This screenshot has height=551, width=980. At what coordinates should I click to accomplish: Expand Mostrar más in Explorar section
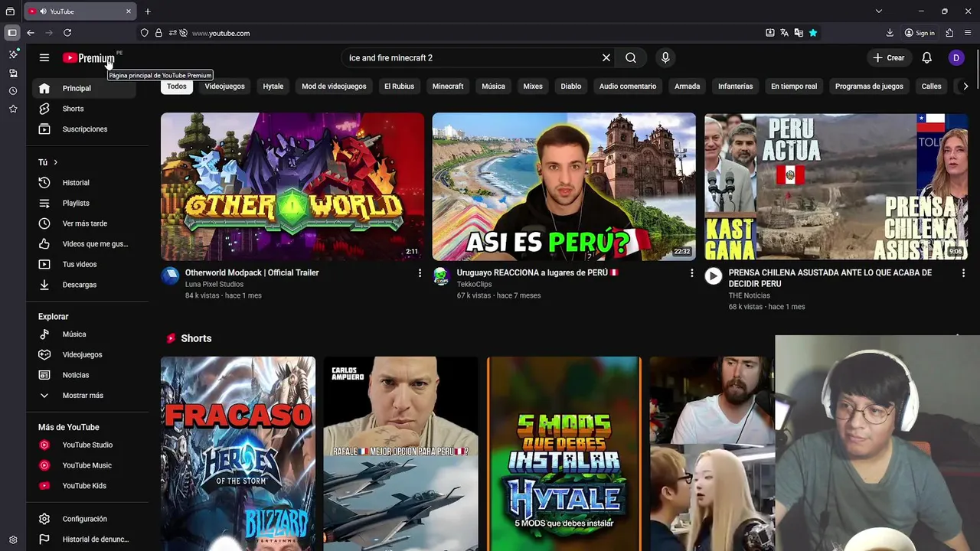point(84,396)
